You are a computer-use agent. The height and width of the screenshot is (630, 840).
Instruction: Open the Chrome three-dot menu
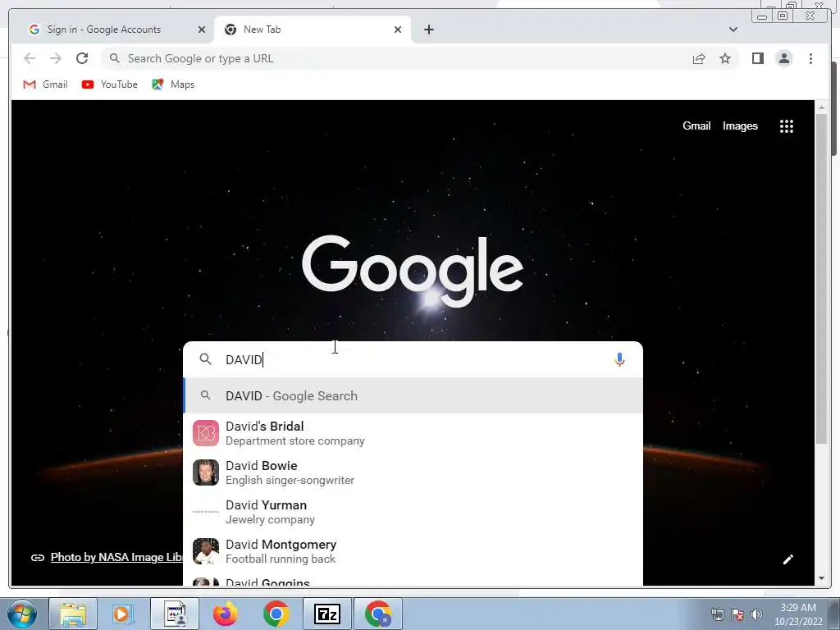click(x=810, y=58)
